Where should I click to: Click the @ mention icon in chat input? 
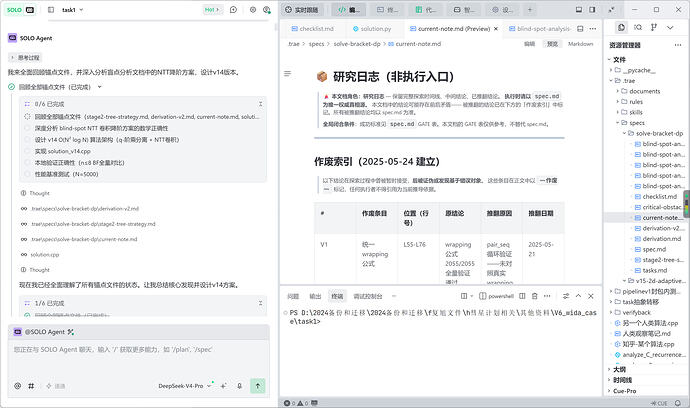pos(18,386)
